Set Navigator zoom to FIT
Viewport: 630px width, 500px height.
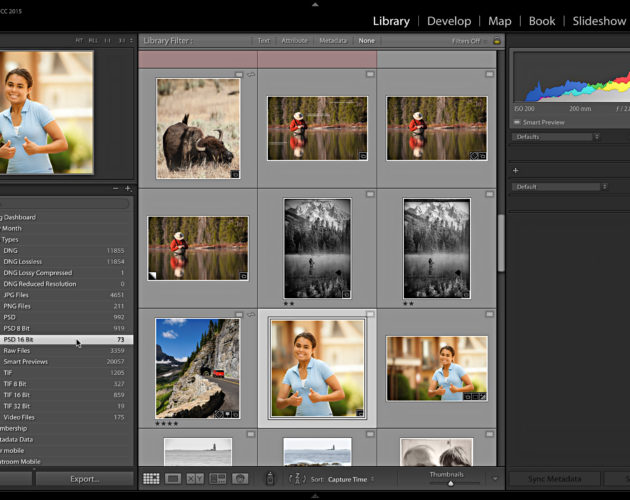79,41
